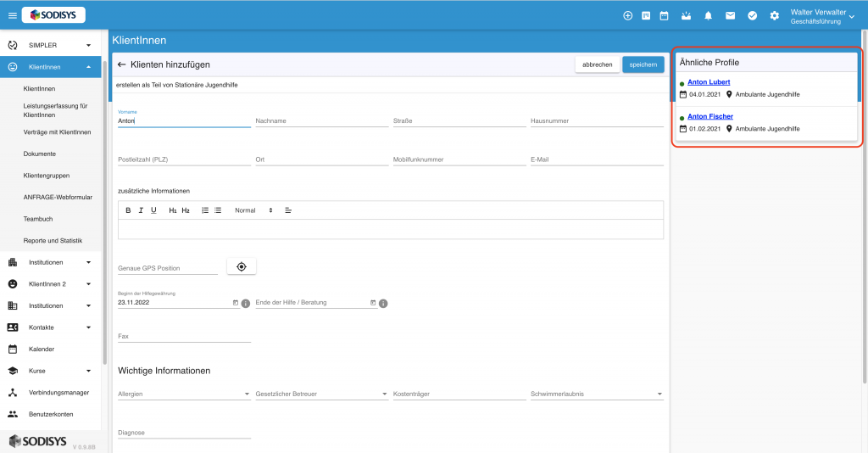Open Anton Lubert profile link

click(x=709, y=82)
